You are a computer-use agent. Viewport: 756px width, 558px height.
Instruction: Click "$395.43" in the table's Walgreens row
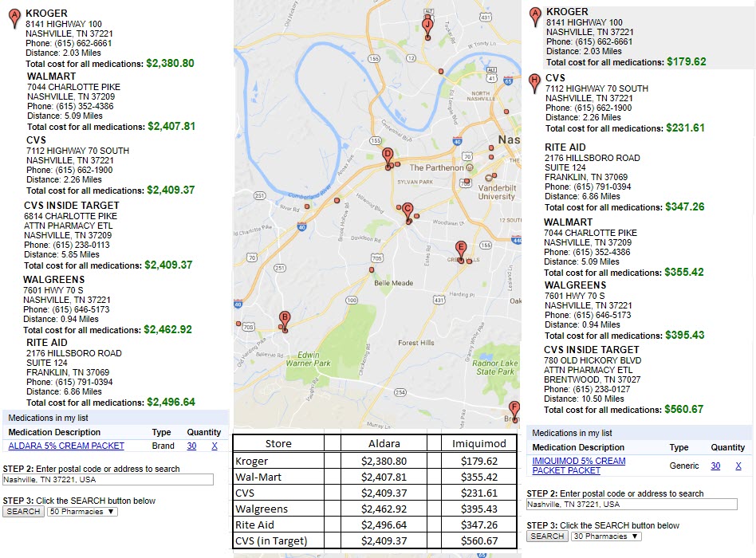(x=479, y=509)
